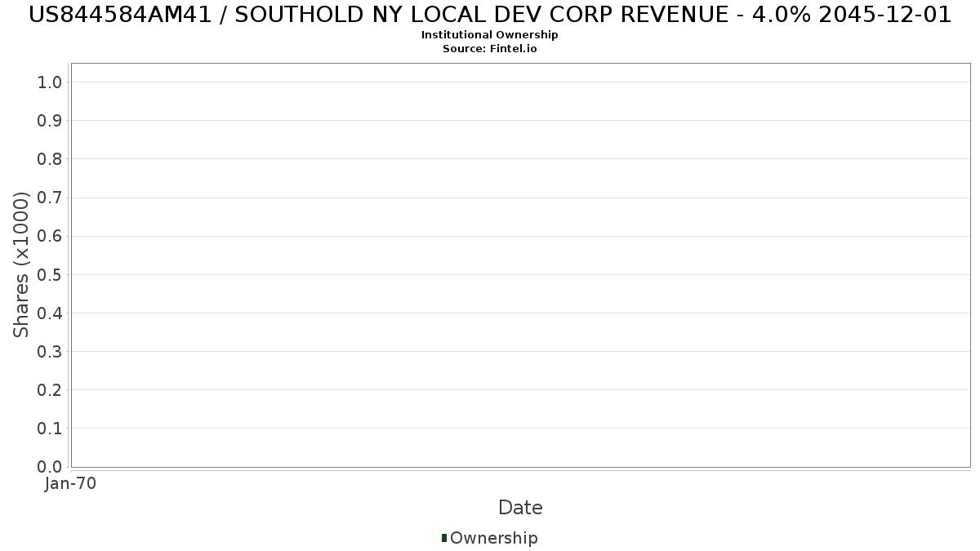Image resolution: width=980 pixels, height=551 pixels.
Task: Click the Source: Fintel.io text
Action: point(490,49)
